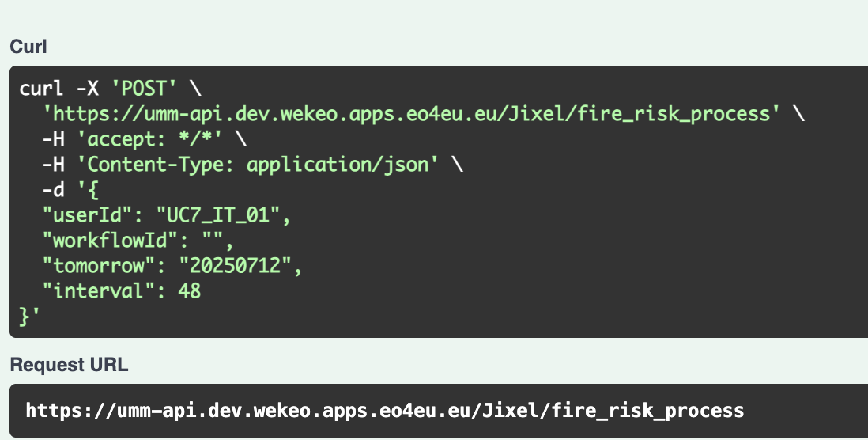868x440 pixels.
Task: Click the curl -X command word
Action: (58, 88)
